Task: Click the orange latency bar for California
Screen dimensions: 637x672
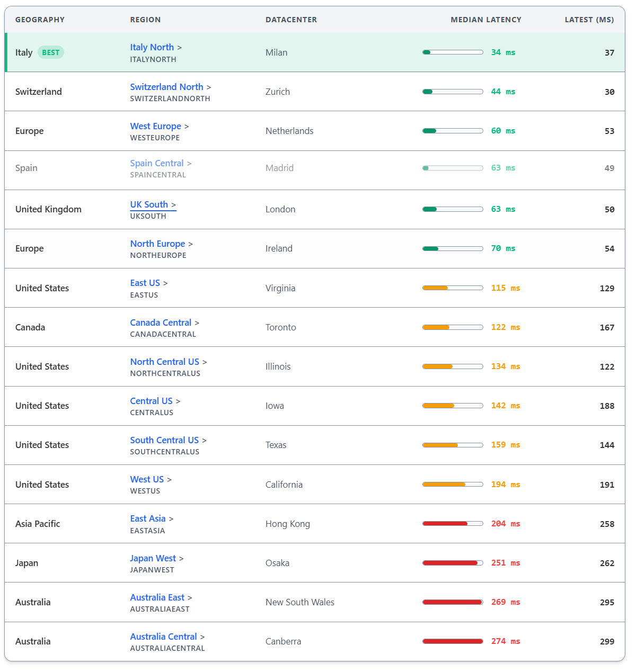Action: (453, 485)
